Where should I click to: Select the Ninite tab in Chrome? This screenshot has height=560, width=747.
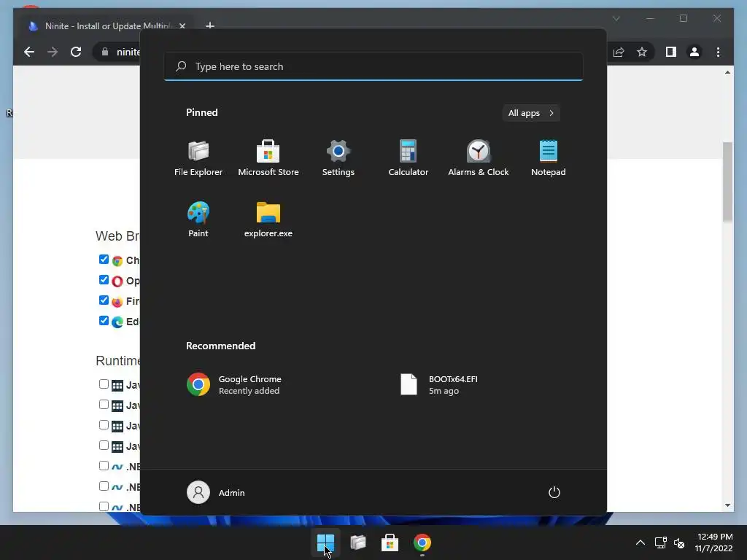(x=105, y=26)
